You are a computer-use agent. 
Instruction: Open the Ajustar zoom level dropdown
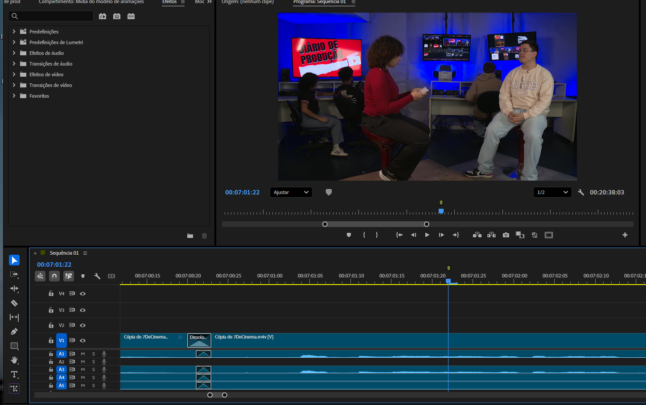(x=291, y=192)
